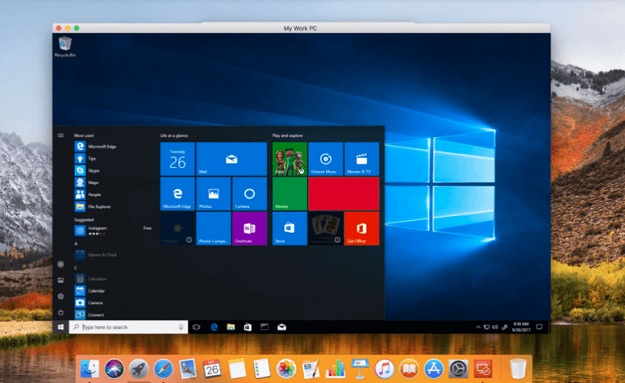Screen dimensions: 625x383
Task: Open the OneNote tile
Action: 250,229
